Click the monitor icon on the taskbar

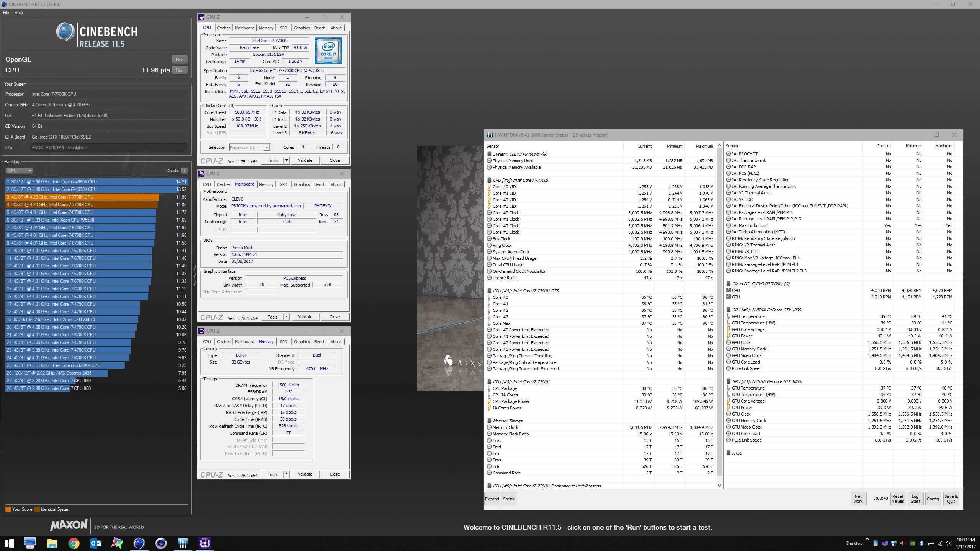click(x=30, y=543)
